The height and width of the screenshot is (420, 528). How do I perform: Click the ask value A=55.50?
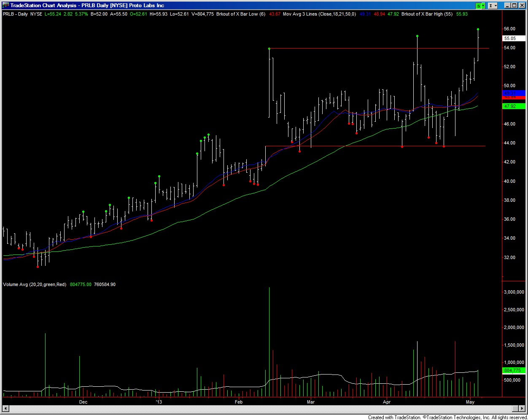[119, 14]
